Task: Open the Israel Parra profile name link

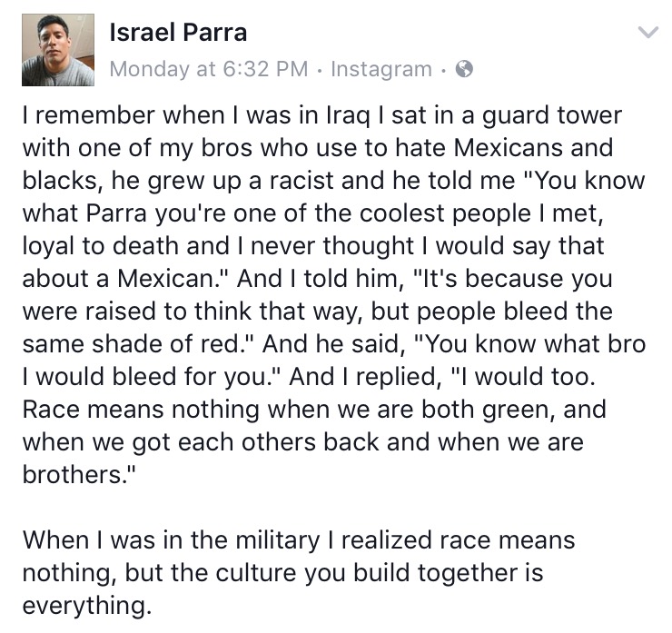Action: click(x=178, y=33)
